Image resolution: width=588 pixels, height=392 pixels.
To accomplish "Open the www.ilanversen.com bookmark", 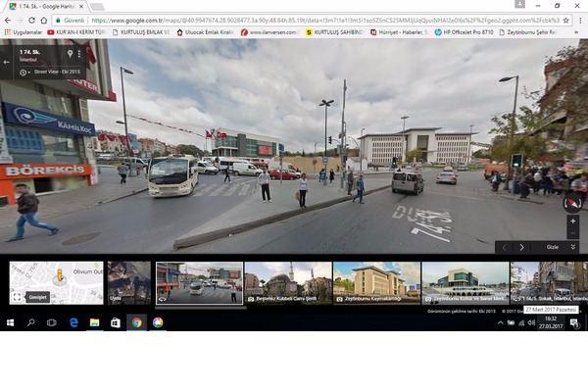I will 269,32.
